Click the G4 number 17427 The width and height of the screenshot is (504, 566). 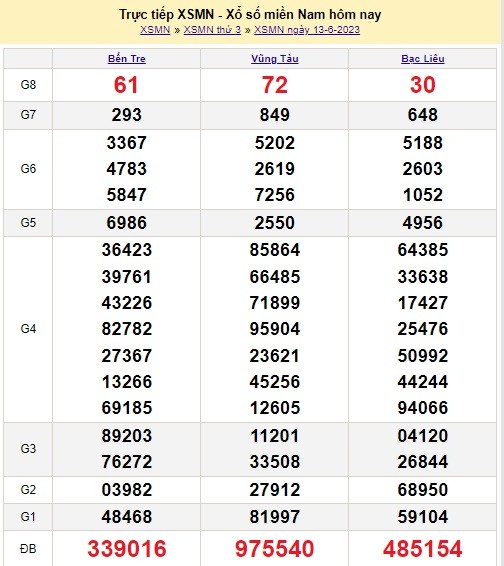423,303
